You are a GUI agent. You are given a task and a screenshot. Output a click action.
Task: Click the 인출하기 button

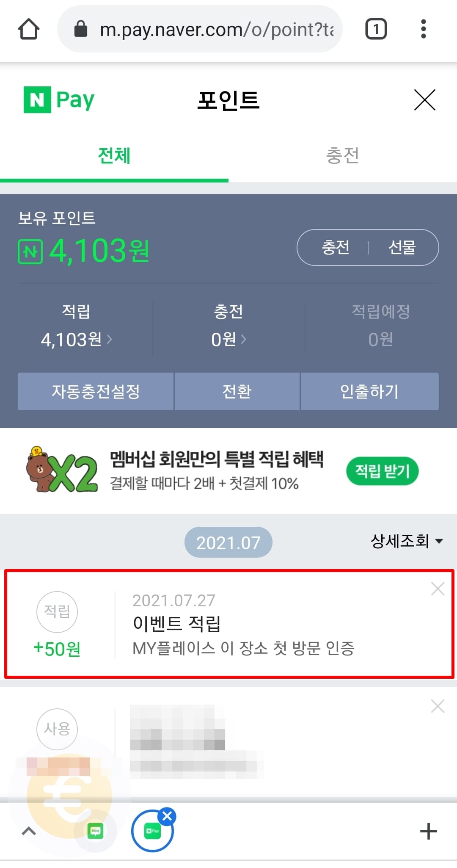click(369, 391)
